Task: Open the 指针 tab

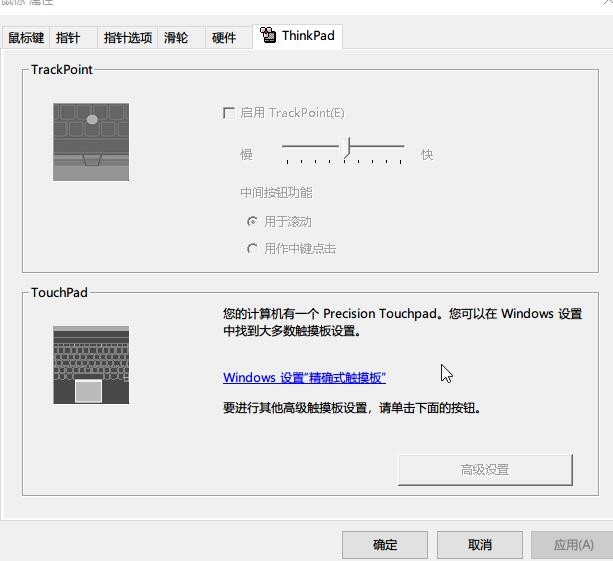Action: [73, 38]
